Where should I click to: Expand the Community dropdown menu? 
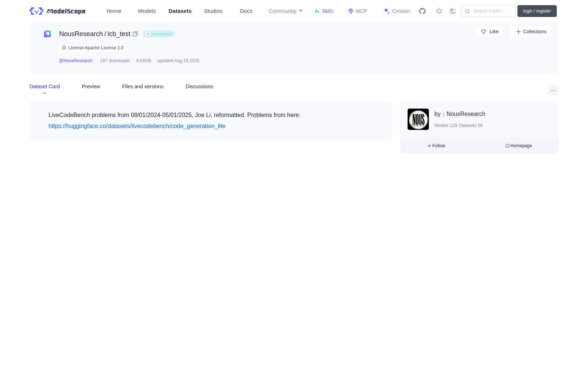tap(286, 11)
